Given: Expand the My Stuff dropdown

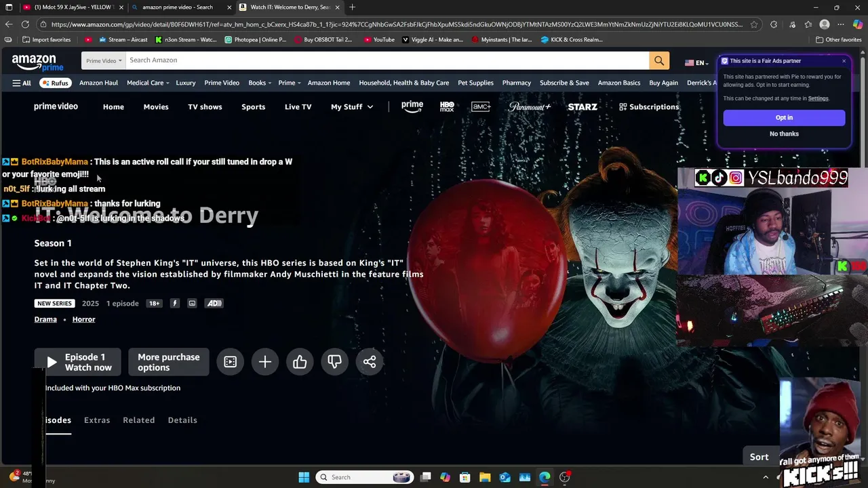Looking at the screenshot, I should pos(352,107).
